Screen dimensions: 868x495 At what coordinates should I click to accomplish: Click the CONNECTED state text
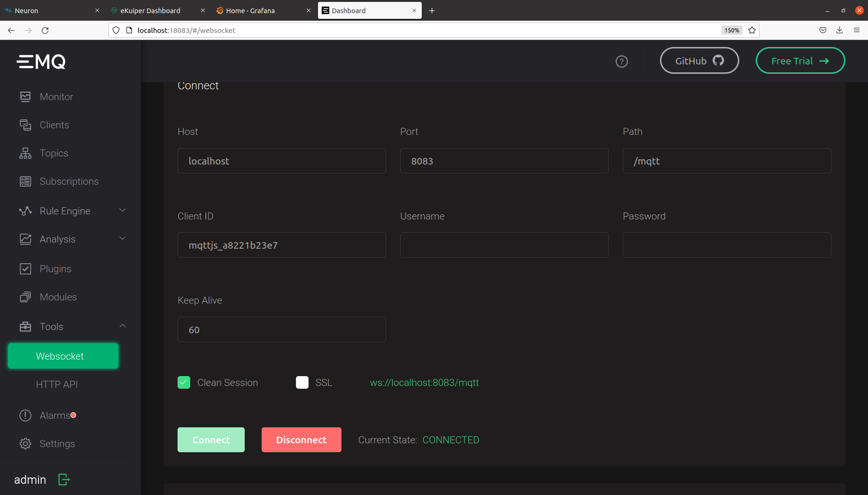pyautogui.click(x=451, y=440)
